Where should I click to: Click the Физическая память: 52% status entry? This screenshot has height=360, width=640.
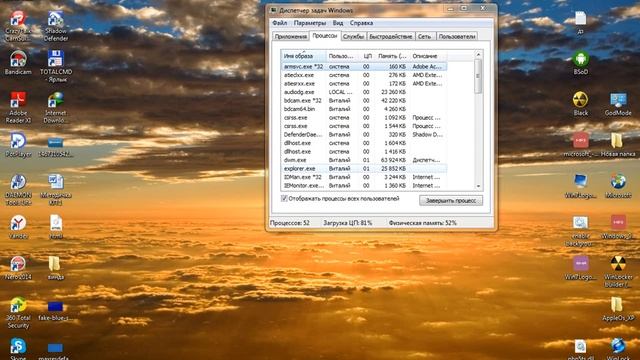tap(423, 223)
